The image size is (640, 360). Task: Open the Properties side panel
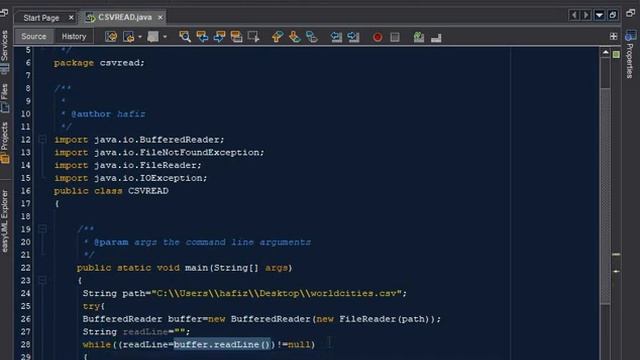[630, 54]
